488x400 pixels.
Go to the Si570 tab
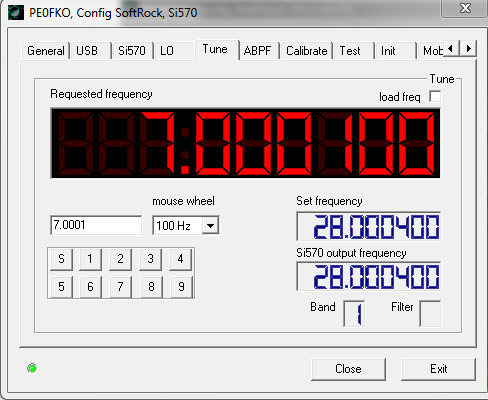[132, 51]
